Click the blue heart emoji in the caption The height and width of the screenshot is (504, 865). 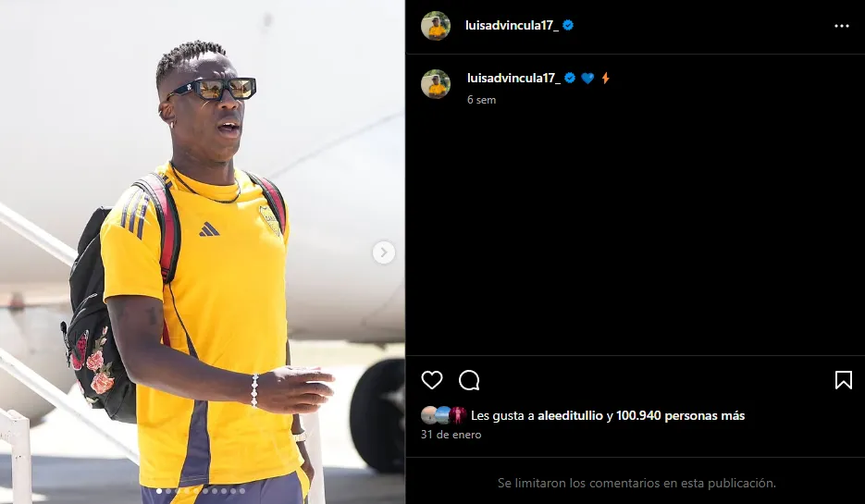coord(587,79)
